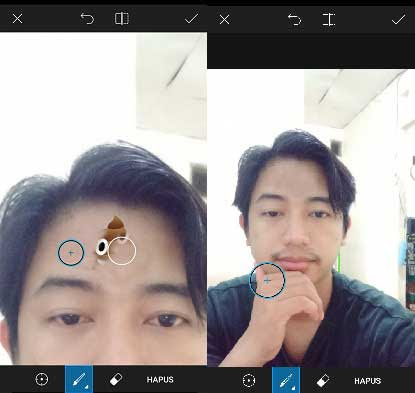Viewport: 415px width, 393px height.
Task: Select the clone source target tool, right editor
Action: pos(249,380)
